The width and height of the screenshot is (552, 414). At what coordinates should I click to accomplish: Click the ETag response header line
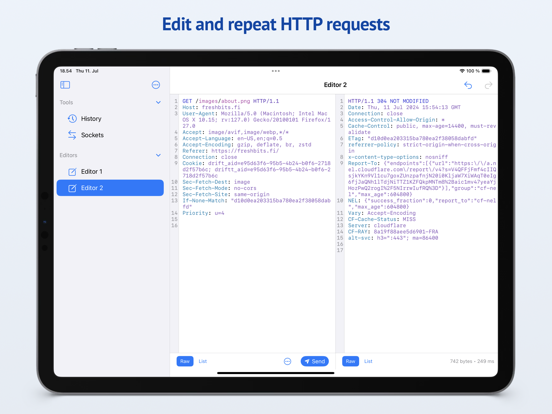point(412,138)
